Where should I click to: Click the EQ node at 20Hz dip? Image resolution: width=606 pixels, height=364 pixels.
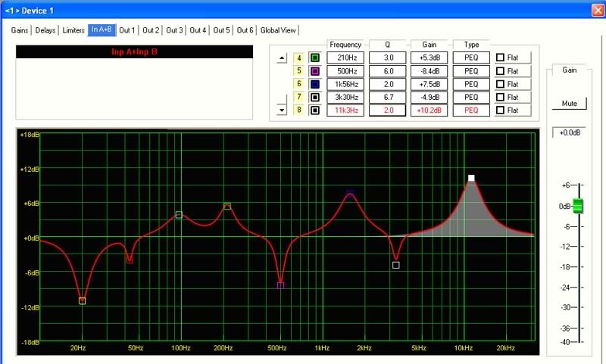coord(82,301)
